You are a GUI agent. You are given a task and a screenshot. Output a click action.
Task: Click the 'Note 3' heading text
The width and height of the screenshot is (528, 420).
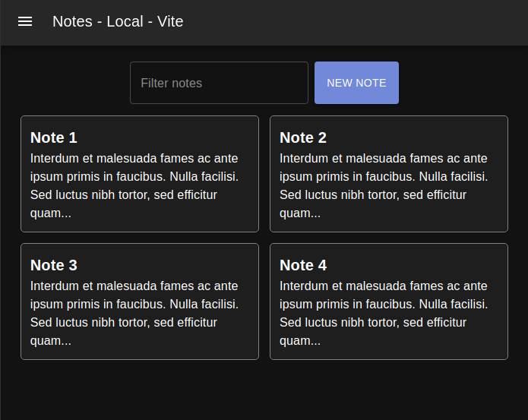(x=54, y=265)
